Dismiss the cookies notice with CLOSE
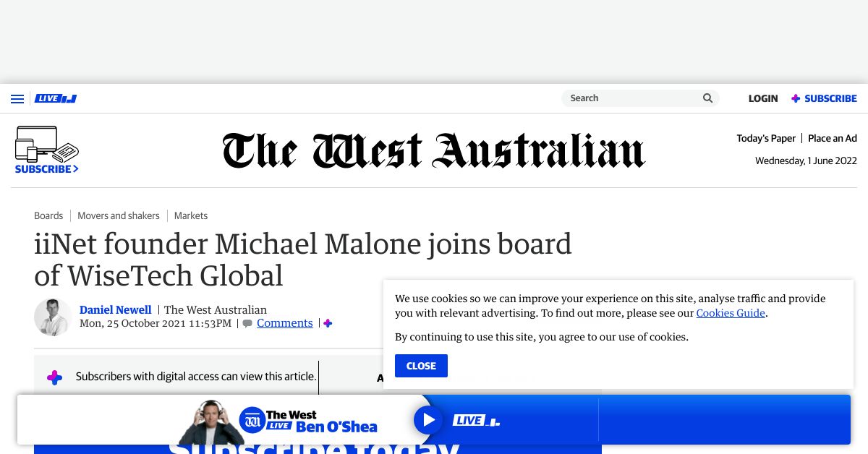This screenshot has width=868, height=454. (x=421, y=366)
